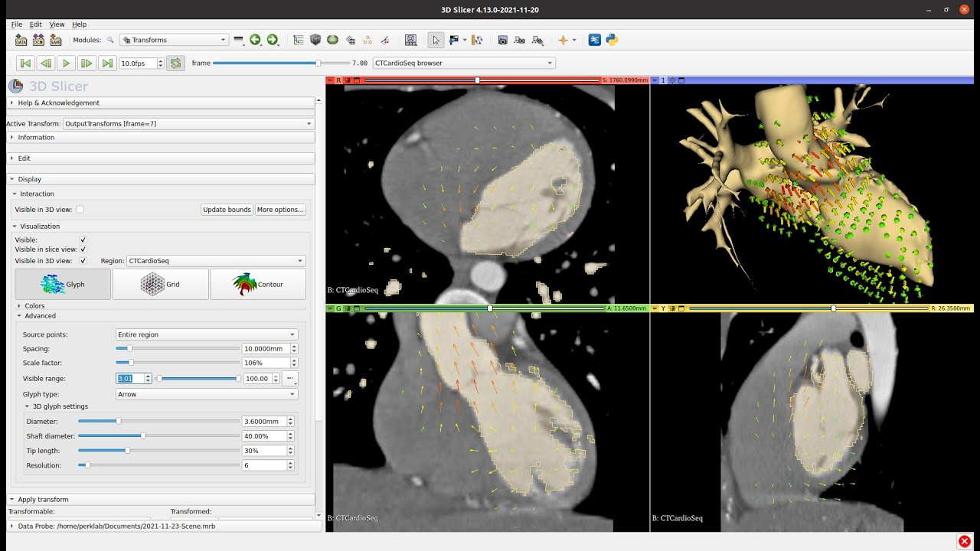Enable Interaction Visible in 3D view checkbox
The height and width of the screenshot is (551, 980).
coord(80,209)
